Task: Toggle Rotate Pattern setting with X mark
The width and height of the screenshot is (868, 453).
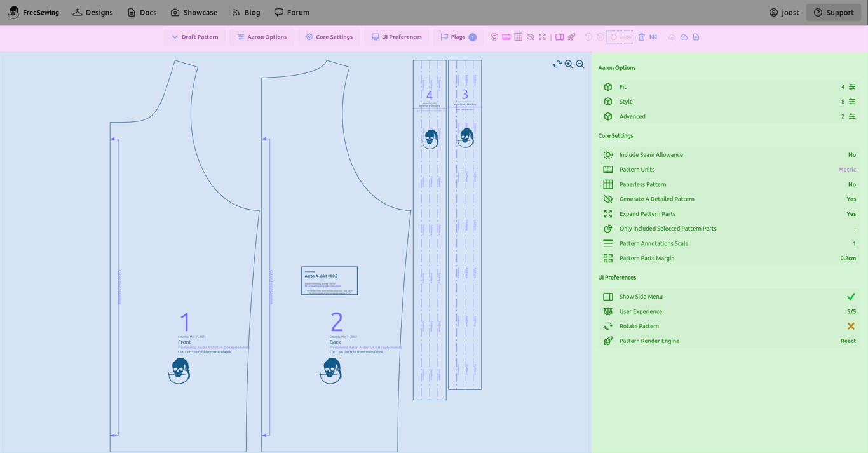Action: (851, 326)
